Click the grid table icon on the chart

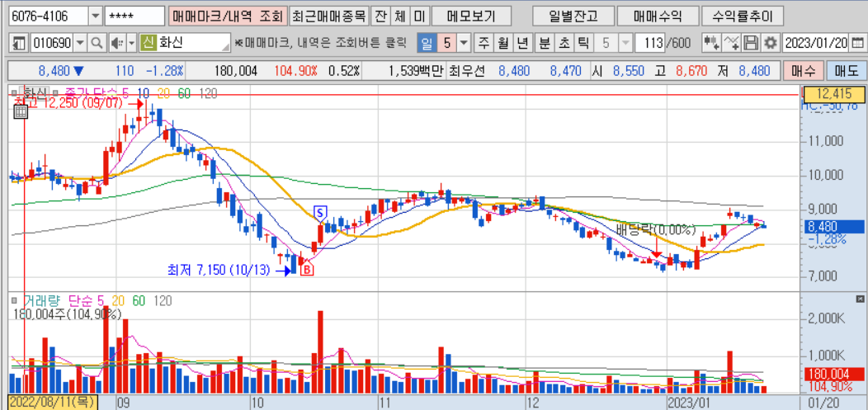tap(20, 112)
